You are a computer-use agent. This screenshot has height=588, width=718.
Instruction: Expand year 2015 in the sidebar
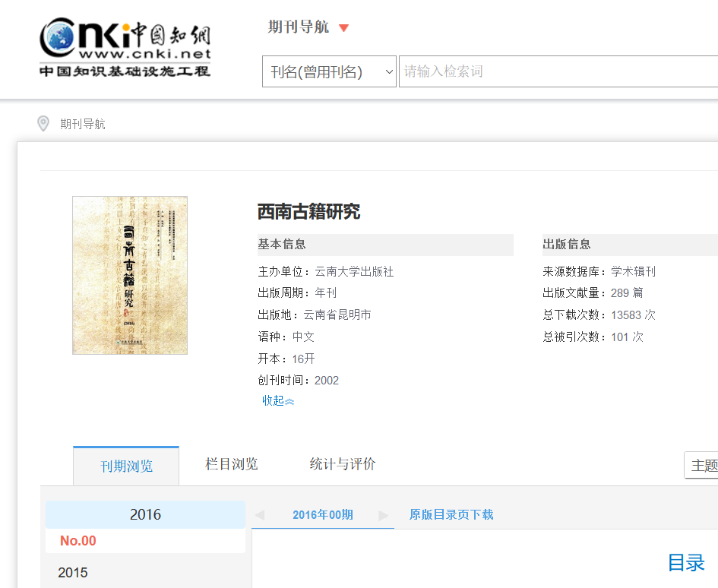pyautogui.click(x=73, y=573)
